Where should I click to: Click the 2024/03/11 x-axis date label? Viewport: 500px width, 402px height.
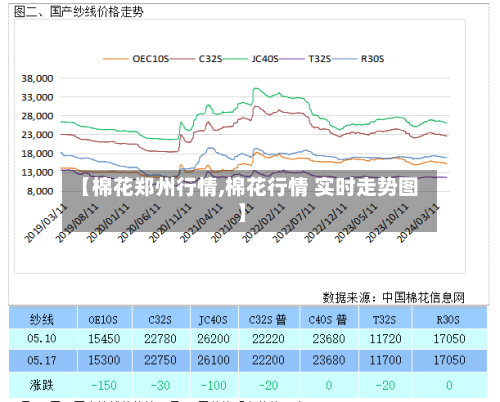coord(418,223)
